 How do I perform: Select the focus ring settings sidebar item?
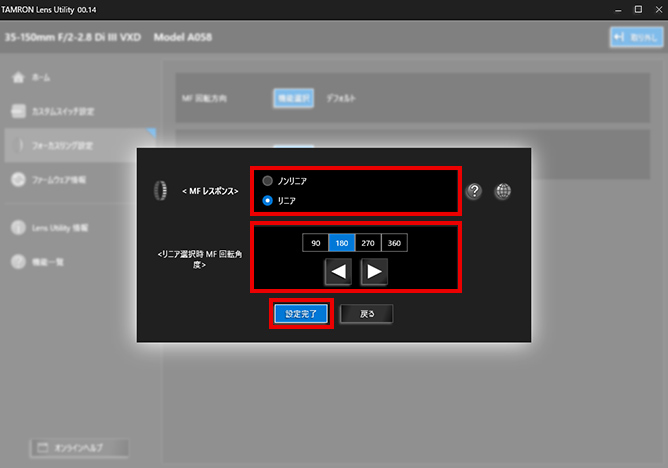click(81, 146)
